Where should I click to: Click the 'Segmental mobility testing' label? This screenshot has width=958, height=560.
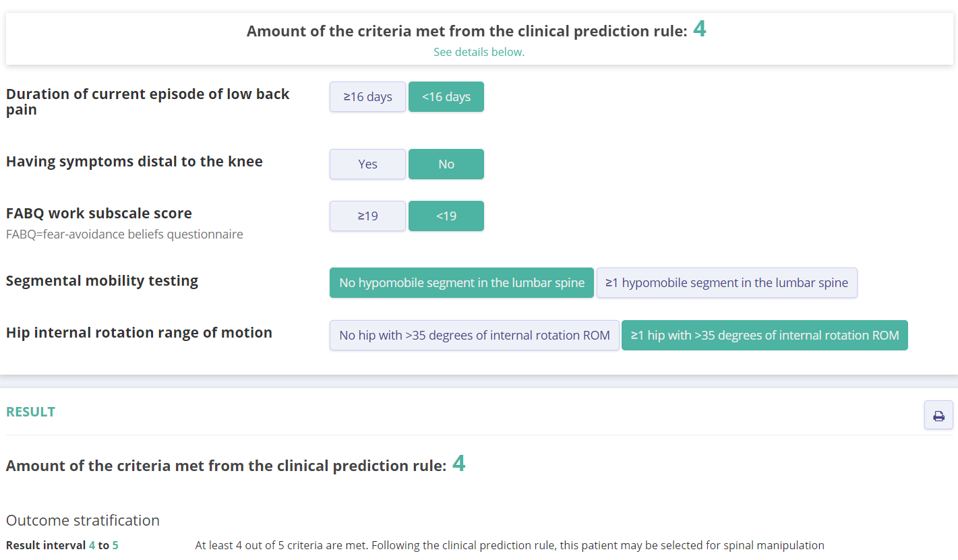click(102, 280)
